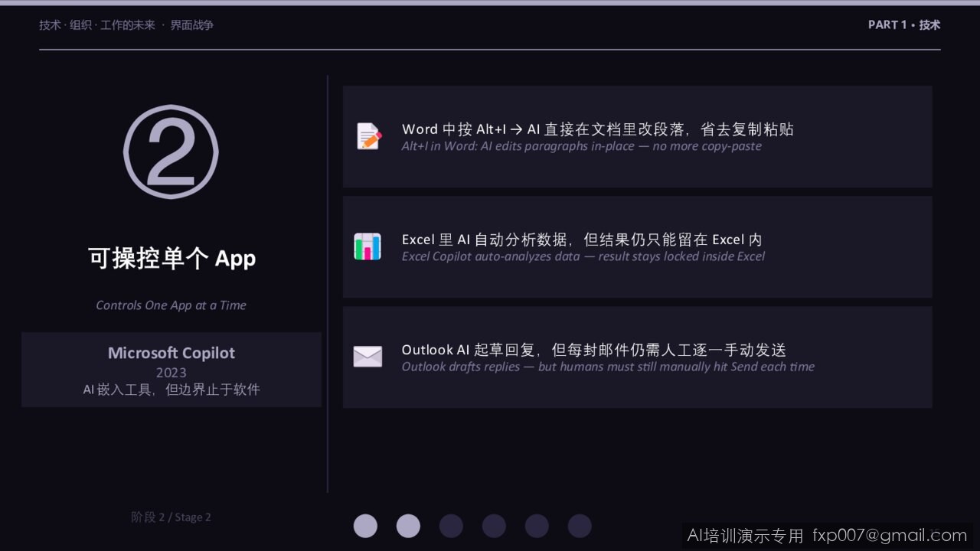Open the Outlook drafts replies card
This screenshot has width=980, height=551.
point(637,357)
